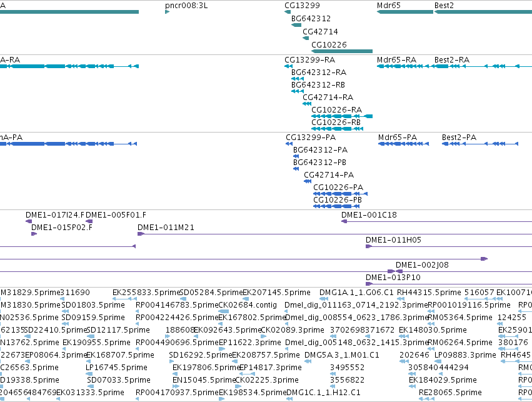Select the CK02684.contig EST label

(x=248, y=306)
